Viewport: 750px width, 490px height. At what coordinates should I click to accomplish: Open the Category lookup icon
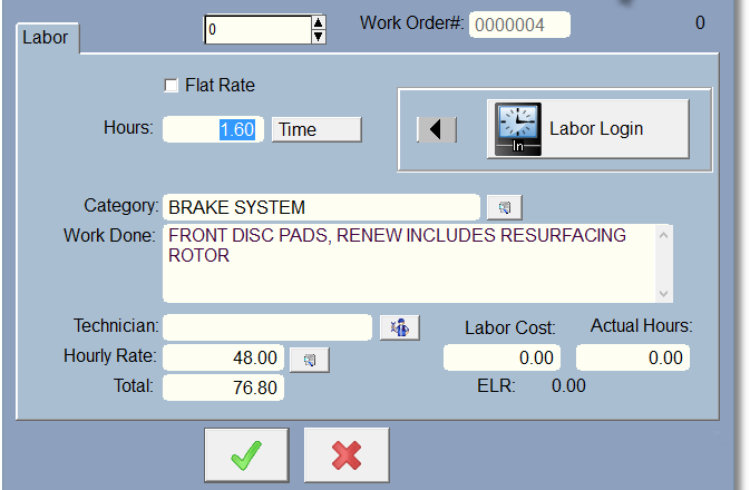[504, 207]
